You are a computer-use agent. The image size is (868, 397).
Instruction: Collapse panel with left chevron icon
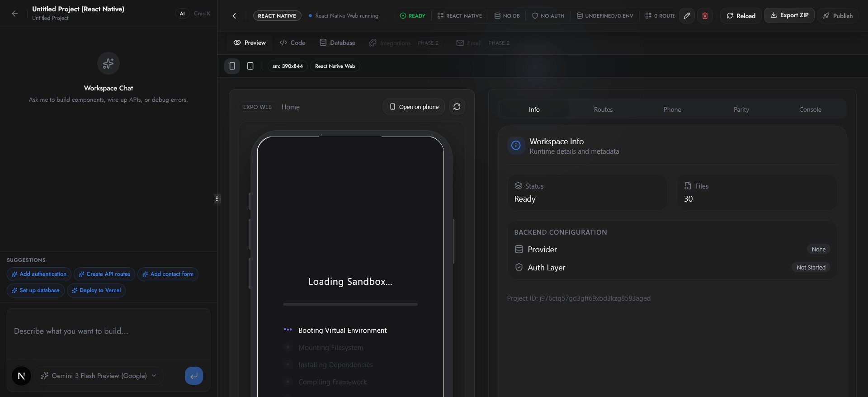pyautogui.click(x=234, y=16)
